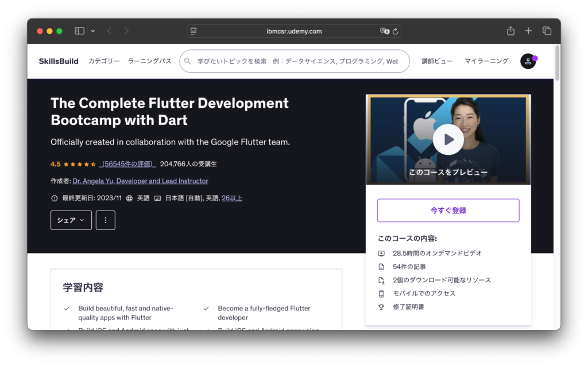Click the course preview thumbnail caption

pos(448,172)
